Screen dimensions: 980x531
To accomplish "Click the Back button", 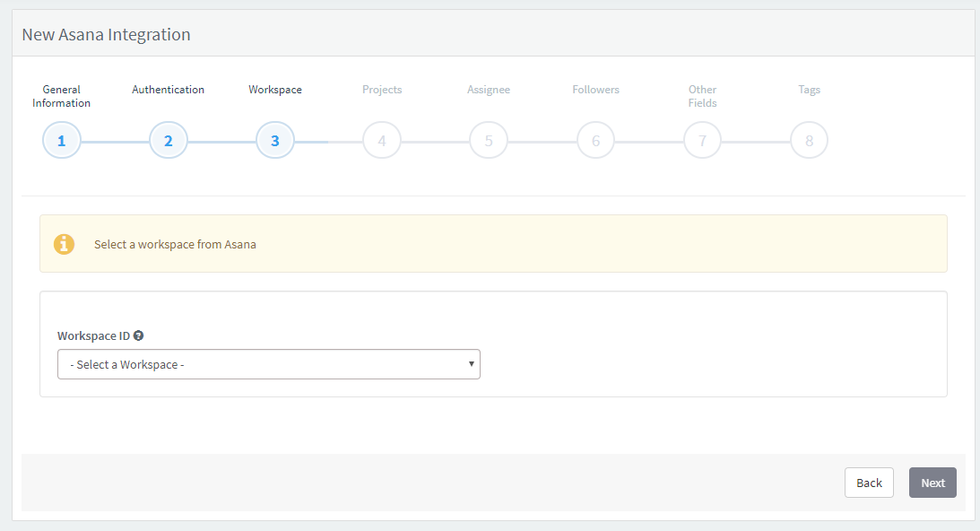I will tap(869, 483).
